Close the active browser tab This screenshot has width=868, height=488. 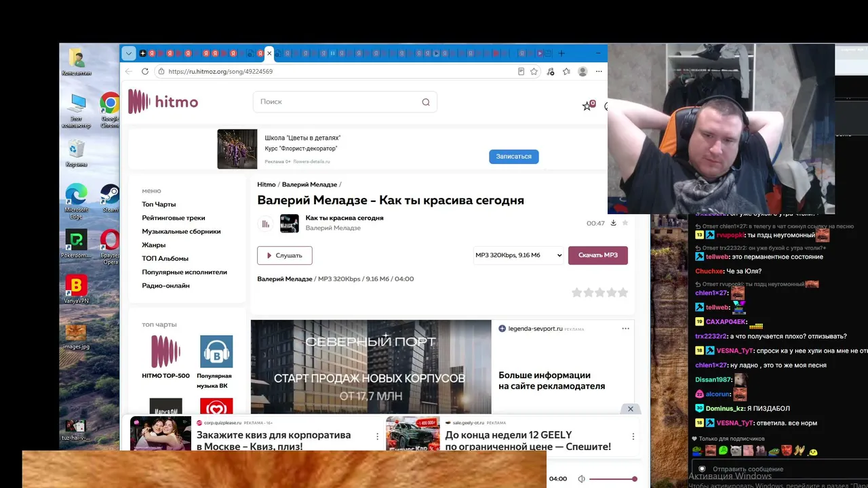(x=269, y=54)
